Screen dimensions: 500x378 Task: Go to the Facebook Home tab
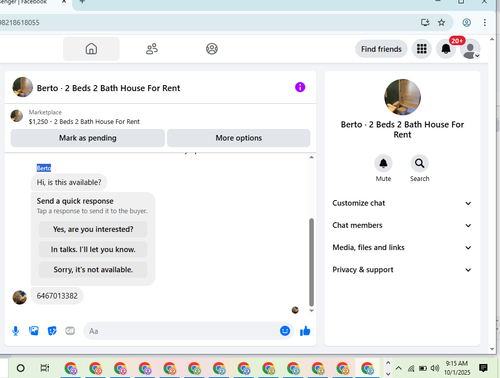pos(91,49)
